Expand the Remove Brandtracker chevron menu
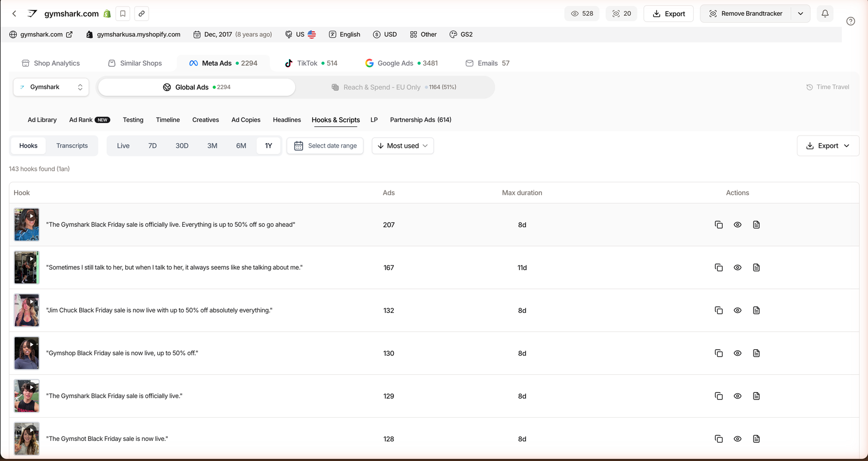Viewport: 868px width, 461px height. (x=800, y=14)
